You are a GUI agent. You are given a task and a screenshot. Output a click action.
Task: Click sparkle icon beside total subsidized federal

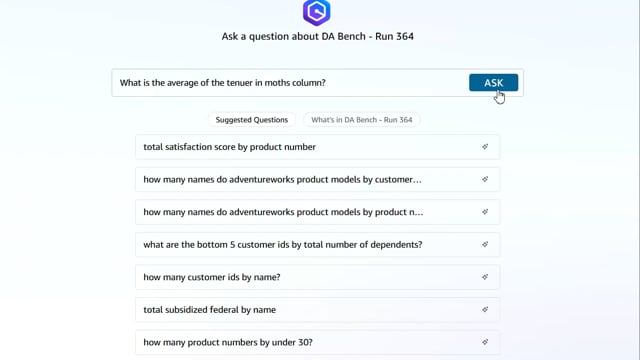point(485,309)
